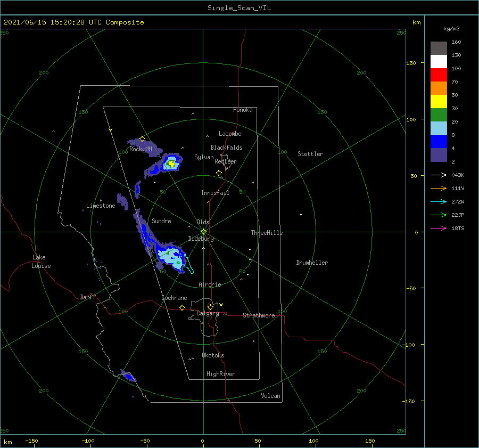The width and height of the screenshot is (479, 448).
Task: Click the kg/m2 legend unit label
Action: pos(451,29)
